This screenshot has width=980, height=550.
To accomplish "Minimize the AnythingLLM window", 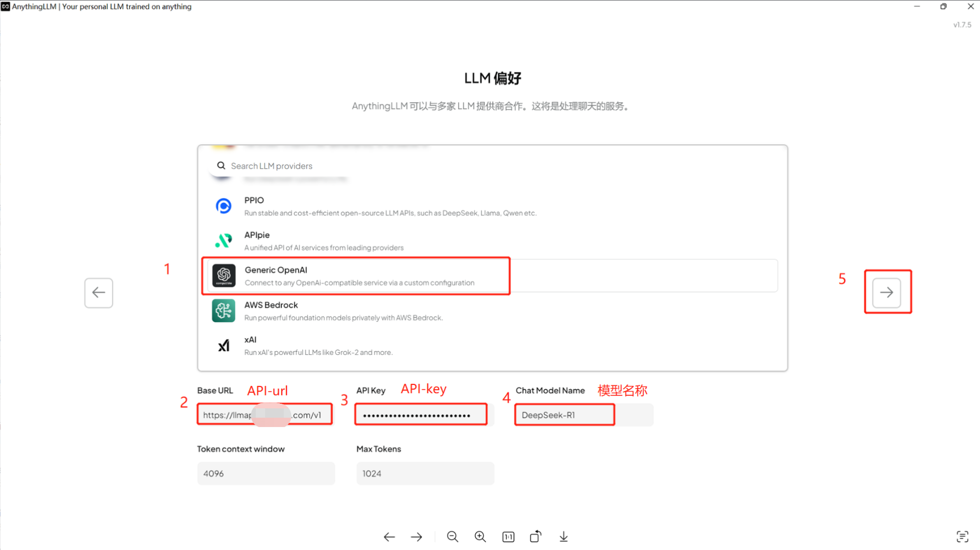I will 917,6.
